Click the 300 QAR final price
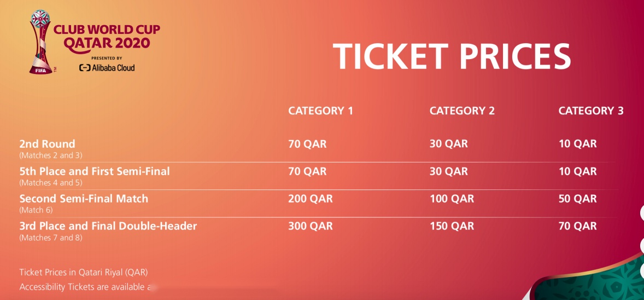Viewport: 644px width, 300px height. point(311,226)
